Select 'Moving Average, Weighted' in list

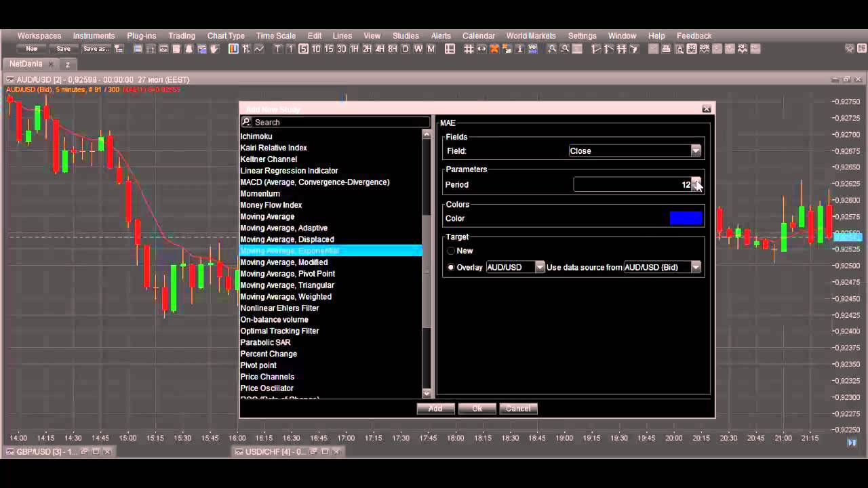(x=286, y=297)
